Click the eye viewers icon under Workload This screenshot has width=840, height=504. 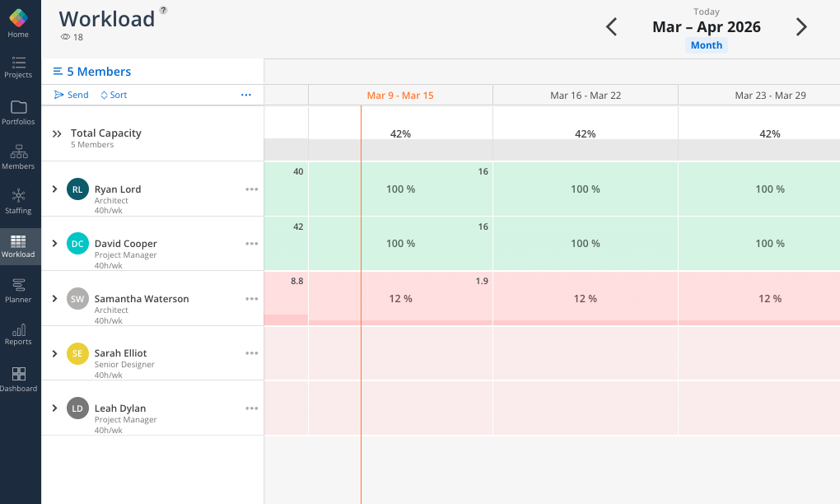click(66, 37)
